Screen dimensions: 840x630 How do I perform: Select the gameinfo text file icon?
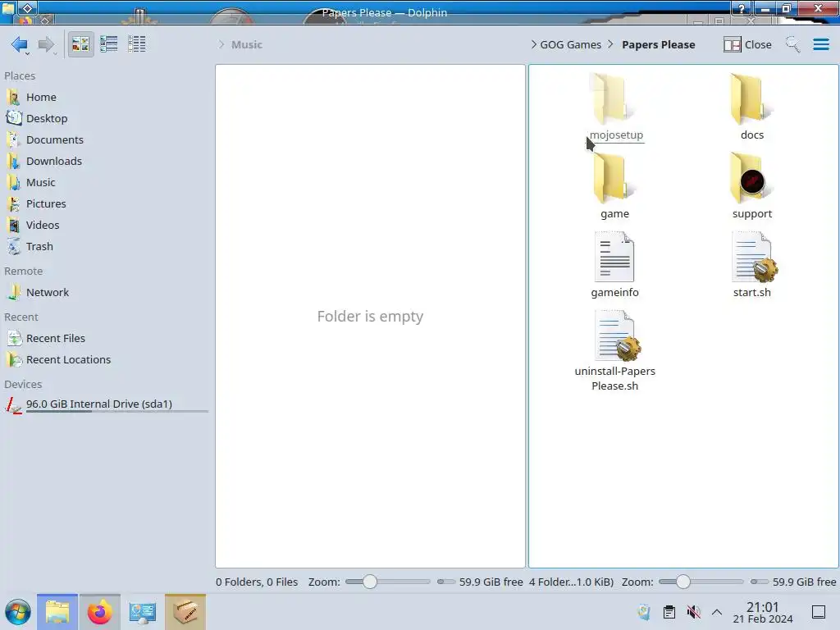(614, 257)
